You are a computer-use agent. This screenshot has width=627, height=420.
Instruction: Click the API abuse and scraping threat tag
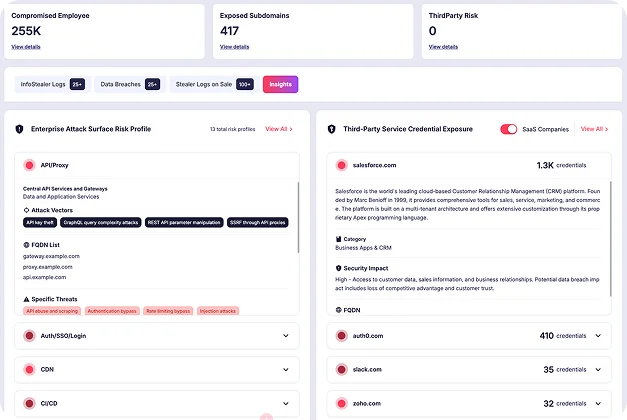pyautogui.click(x=52, y=311)
